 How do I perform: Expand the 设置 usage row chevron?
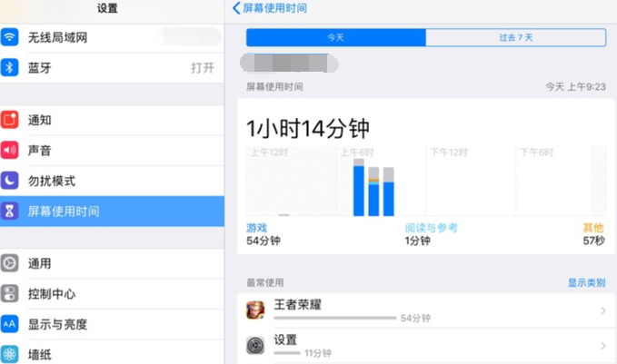click(603, 346)
